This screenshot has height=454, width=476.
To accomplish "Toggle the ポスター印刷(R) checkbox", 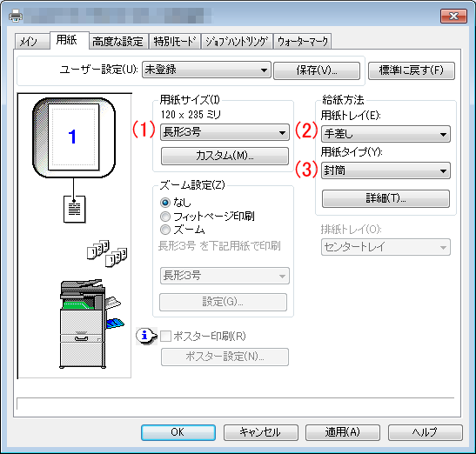I will [x=165, y=337].
